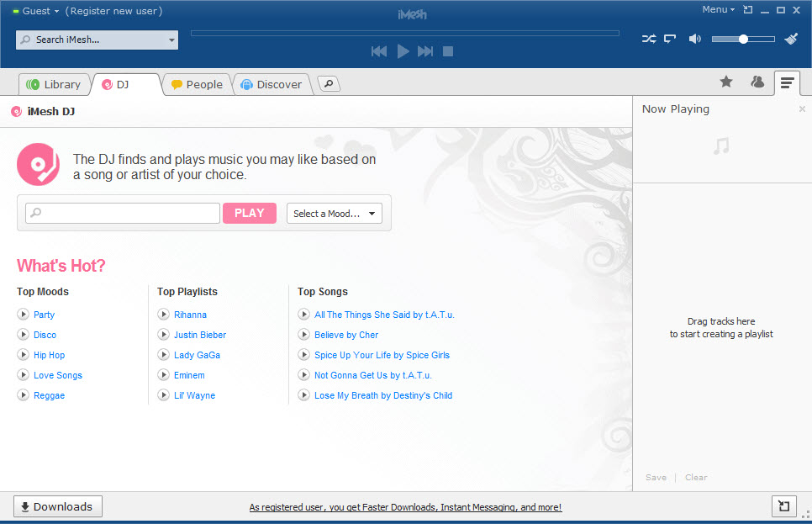The height and width of the screenshot is (524, 812).
Task: Play the Rihanna playlist
Action: pyautogui.click(x=163, y=314)
